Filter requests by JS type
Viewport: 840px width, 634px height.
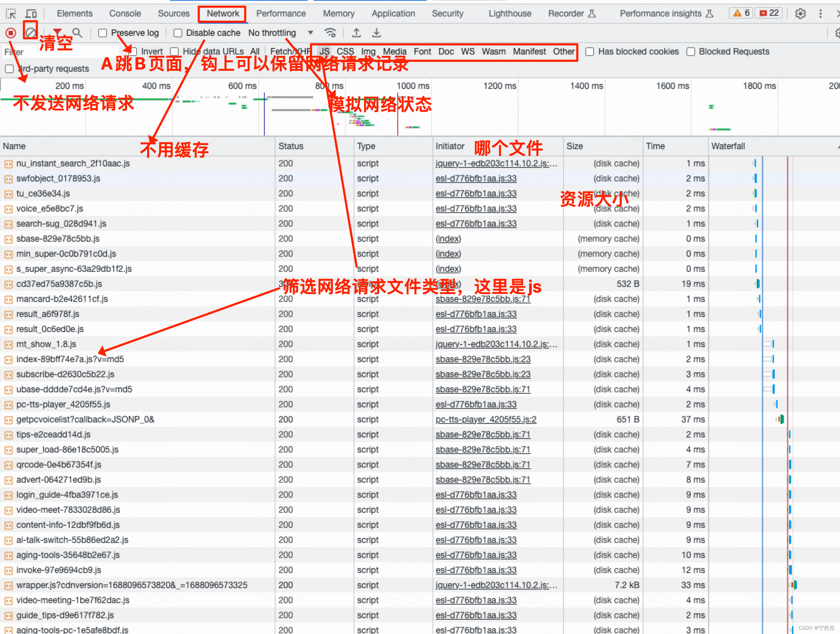point(324,52)
